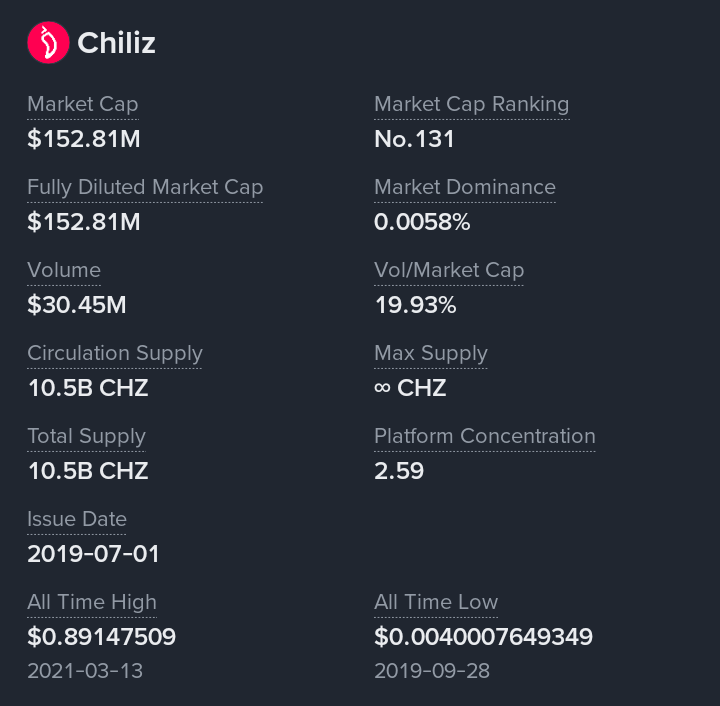
Task: Click the Volume label
Action: point(64,270)
